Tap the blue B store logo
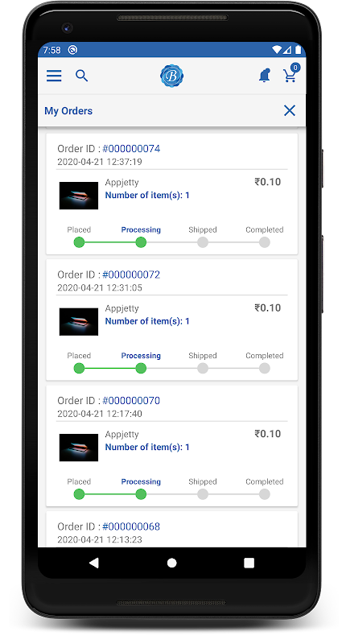 171,76
